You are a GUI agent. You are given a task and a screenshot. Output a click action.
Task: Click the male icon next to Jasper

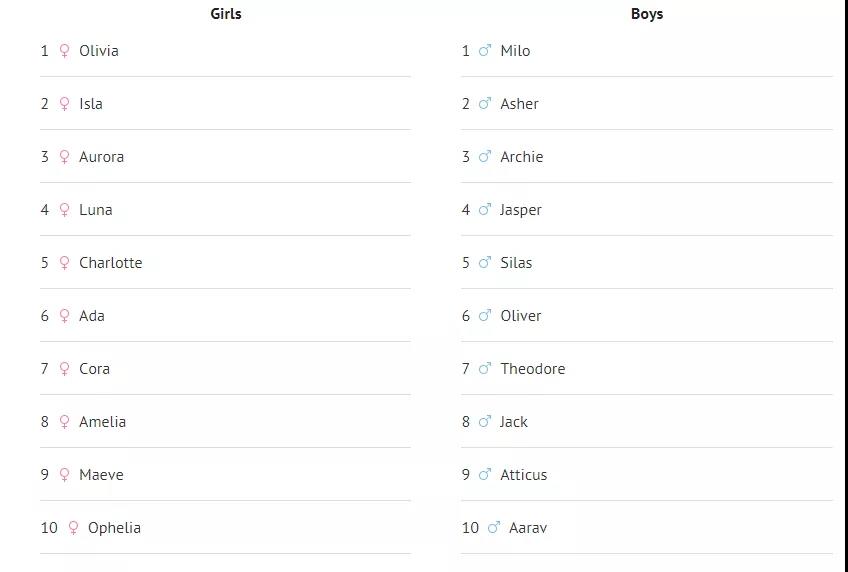pos(485,209)
